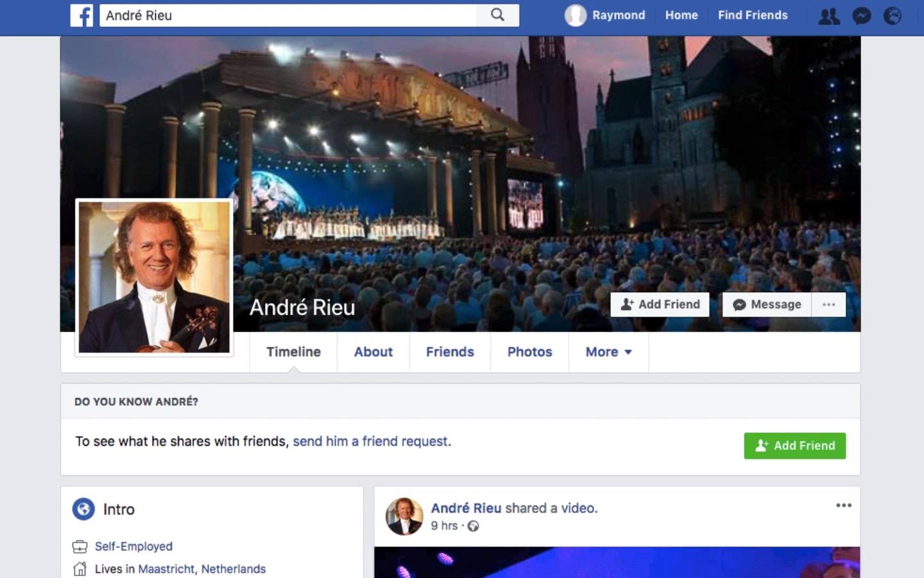The height and width of the screenshot is (578, 924).
Task: Open notifications globe icon in top bar
Action: (893, 15)
